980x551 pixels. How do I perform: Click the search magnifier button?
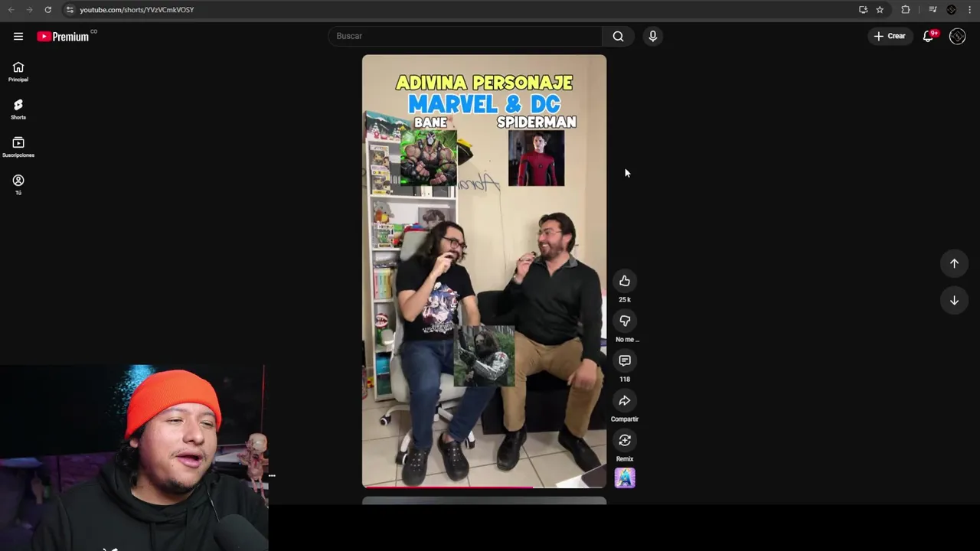pyautogui.click(x=618, y=36)
